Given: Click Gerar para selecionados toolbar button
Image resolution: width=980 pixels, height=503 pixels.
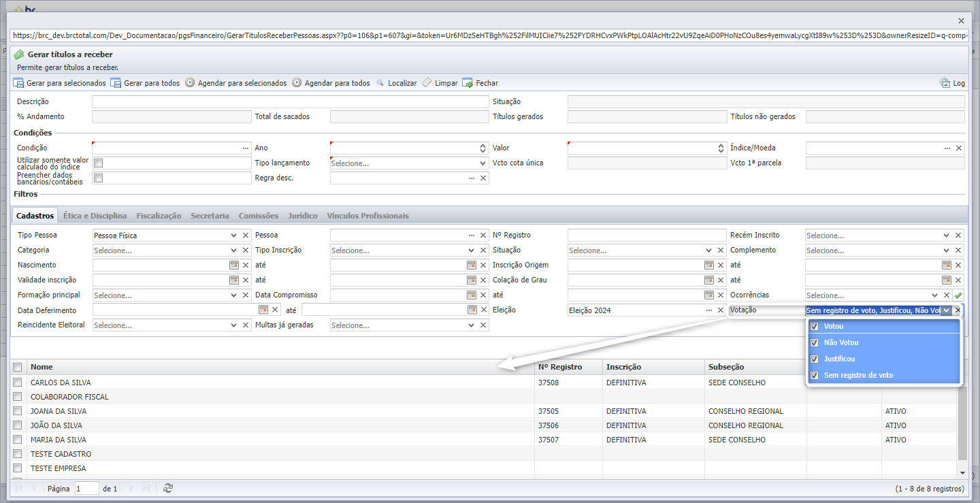Looking at the screenshot, I should (x=60, y=83).
